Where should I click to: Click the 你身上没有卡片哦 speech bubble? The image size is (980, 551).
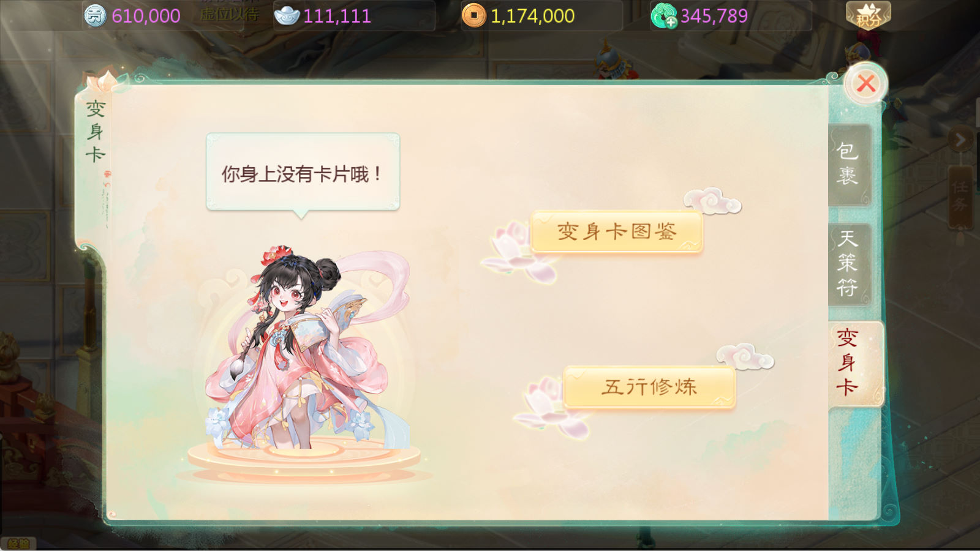pyautogui.click(x=303, y=173)
